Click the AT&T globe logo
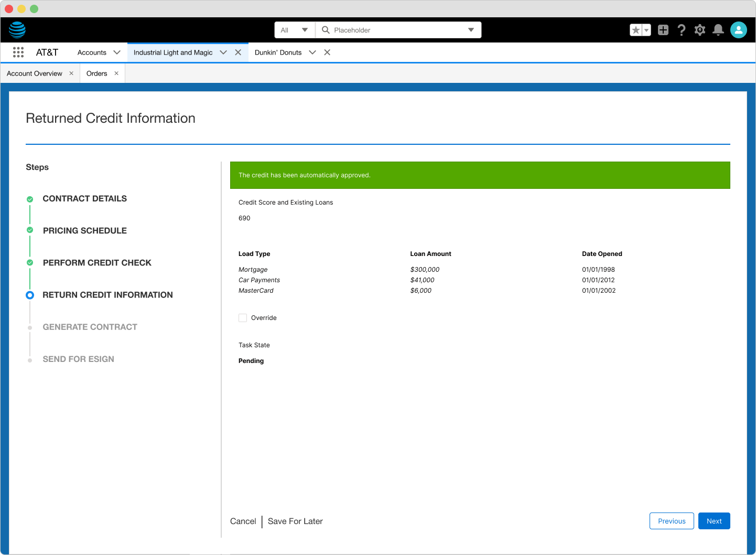 pos(17,30)
